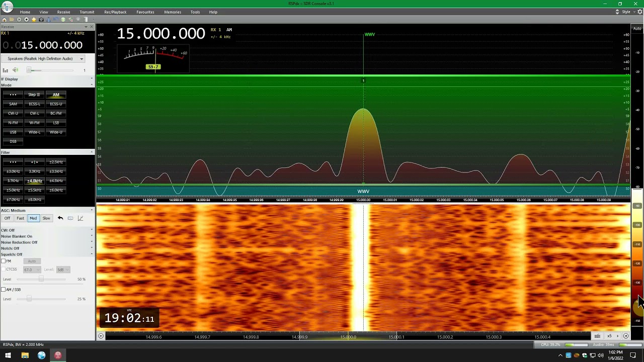This screenshot has height=362, width=644.
Task: Click the green globe icon in toolbar
Action: click(x=63, y=20)
